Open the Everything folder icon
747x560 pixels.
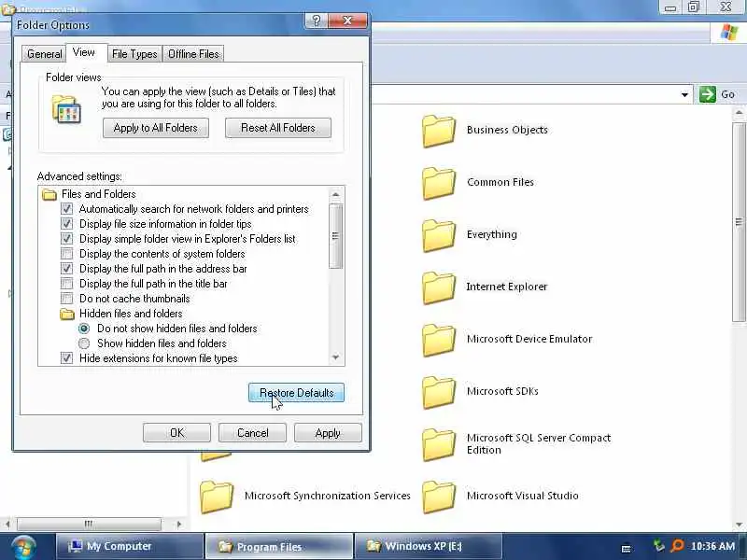[x=439, y=235]
